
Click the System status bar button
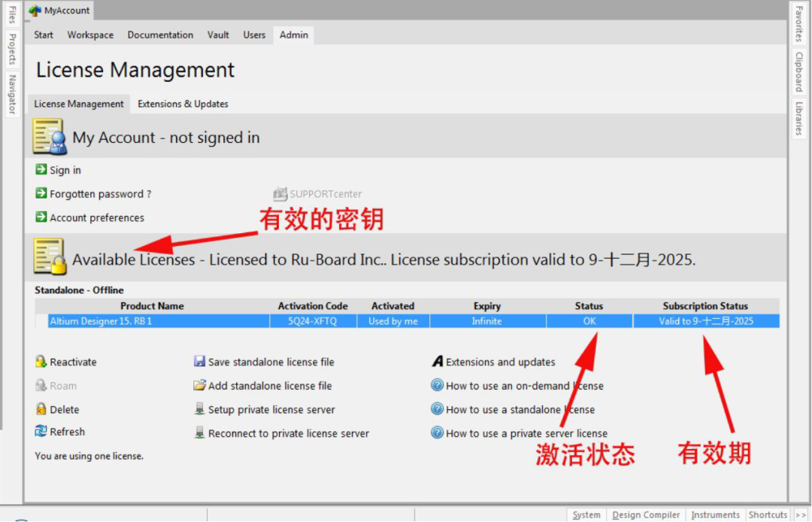tap(586, 514)
